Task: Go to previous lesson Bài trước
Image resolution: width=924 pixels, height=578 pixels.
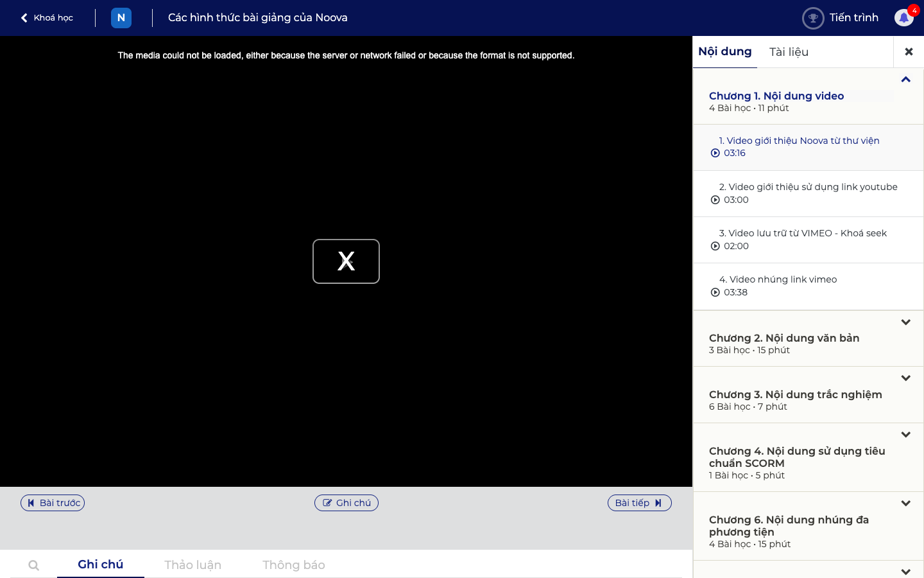Action: coord(53,503)
